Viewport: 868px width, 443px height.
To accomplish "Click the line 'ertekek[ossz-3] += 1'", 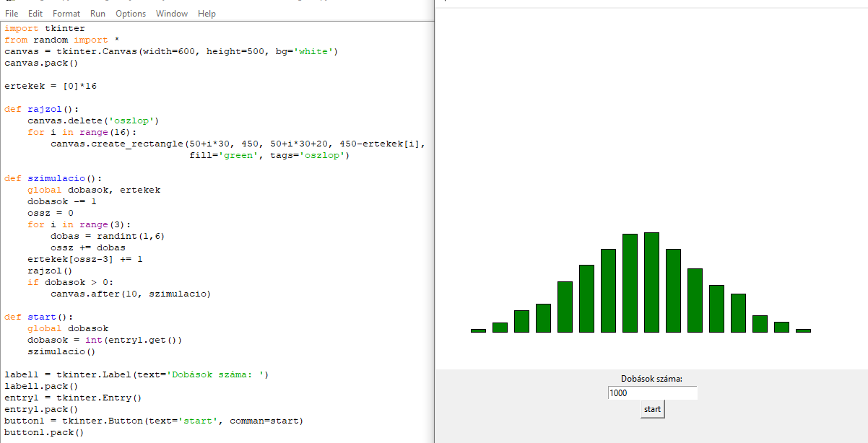I will tap(85, 259).
